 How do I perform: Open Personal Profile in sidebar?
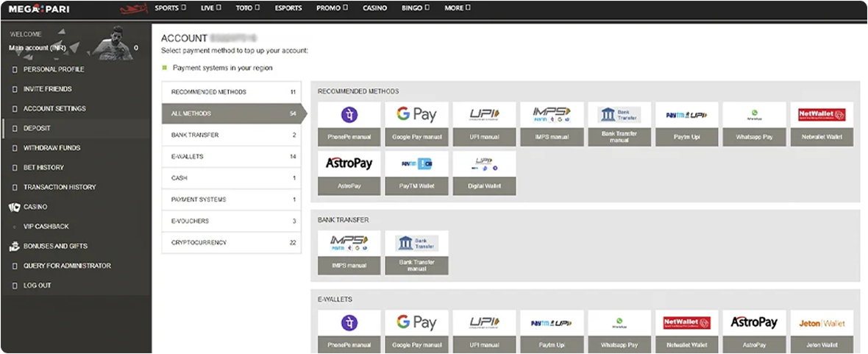77,69
